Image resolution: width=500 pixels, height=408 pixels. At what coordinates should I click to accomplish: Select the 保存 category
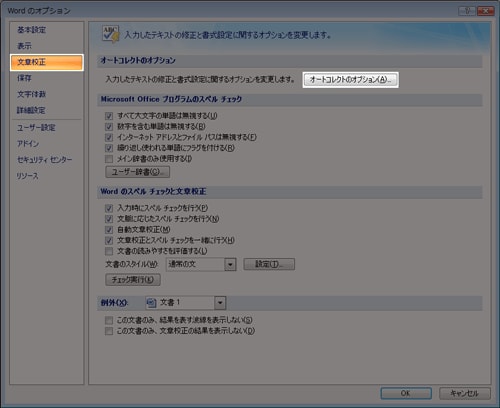[24, 78]
